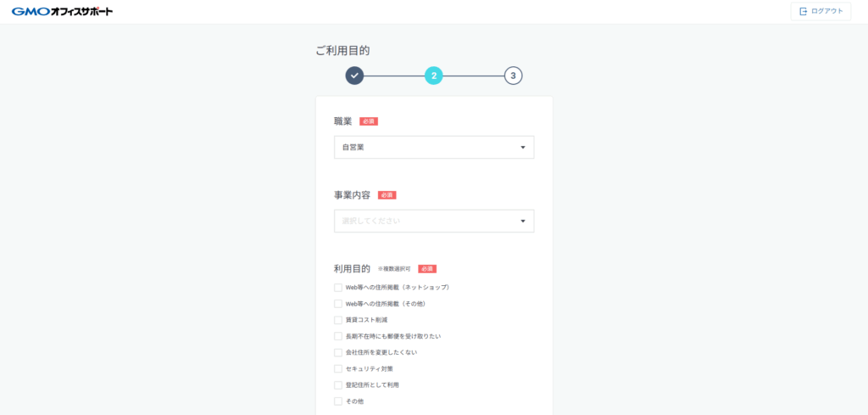Check Web等への住所掲載（その他）
Screen dimensions: 868x415
[338, 304]
